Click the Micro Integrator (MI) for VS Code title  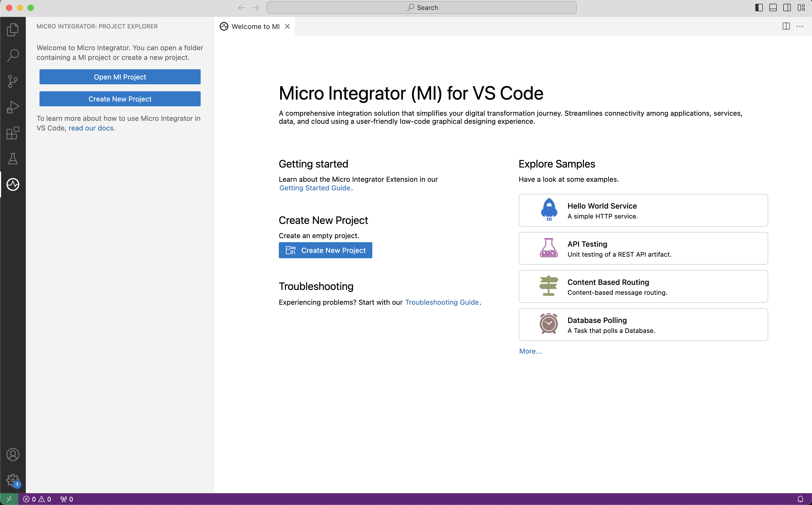click(411, 93)
